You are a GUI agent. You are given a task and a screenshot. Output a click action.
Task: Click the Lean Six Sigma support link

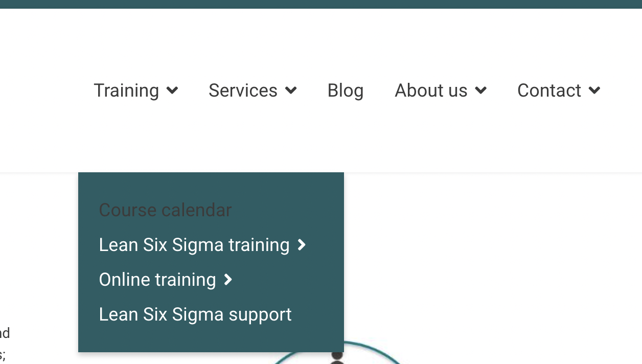click(x=195, y=314)
